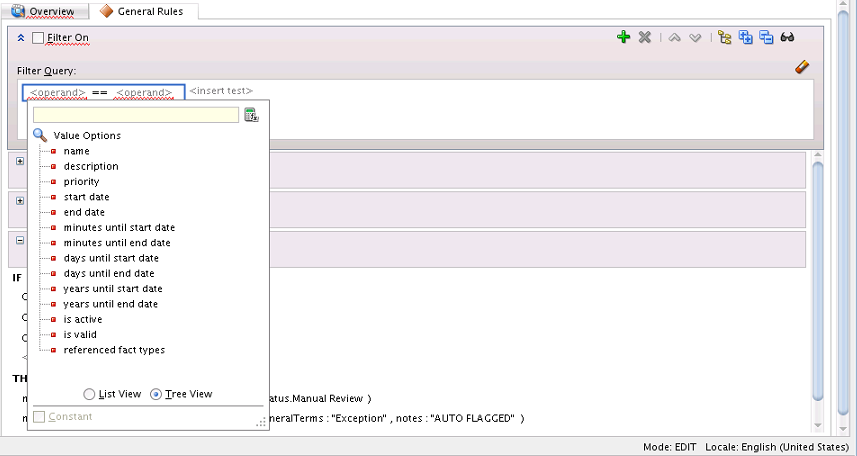Choose is active option
The width and height of the screenshot is (857, 456).
[83, 319]
